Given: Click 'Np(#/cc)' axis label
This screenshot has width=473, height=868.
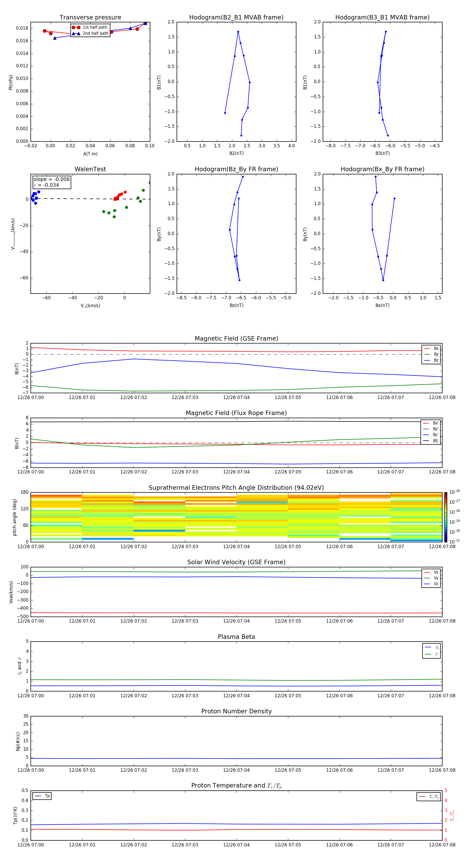Looking at the screenshot, I should coord(18,741).
